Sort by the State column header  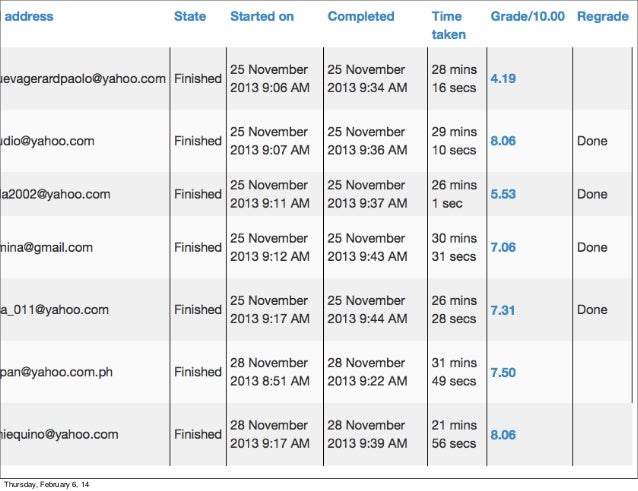pyautogui.click(x=190, y=17)
